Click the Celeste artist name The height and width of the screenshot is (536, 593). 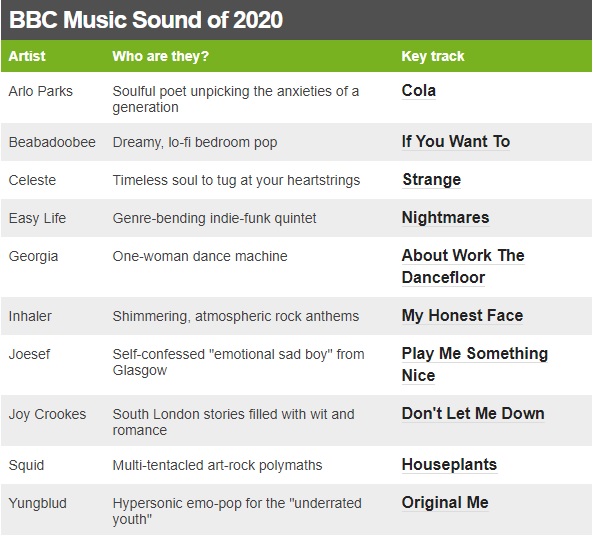(32, 180)
